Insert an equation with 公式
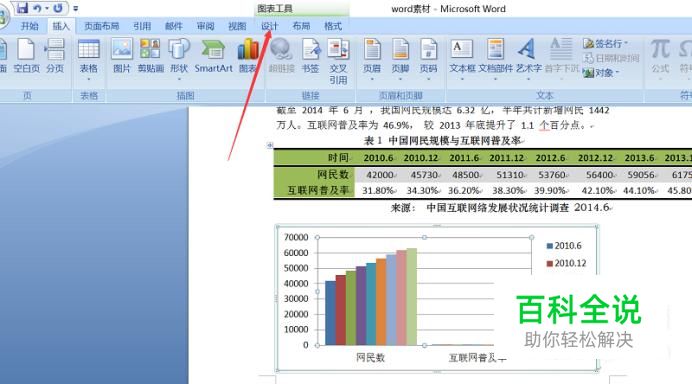Viewport: 692px width, 384px height. (660, 56)
